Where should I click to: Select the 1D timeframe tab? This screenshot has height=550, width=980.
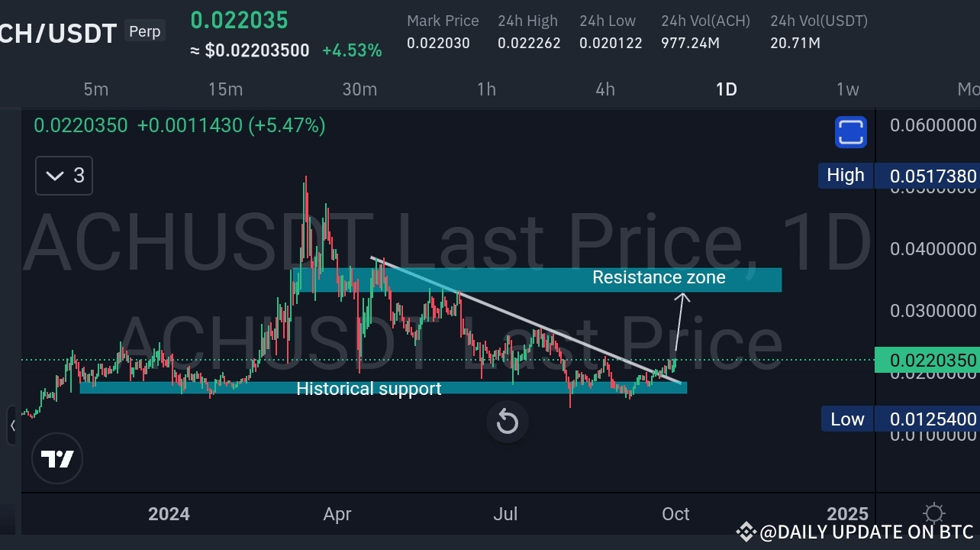click(x=726, y=89)
